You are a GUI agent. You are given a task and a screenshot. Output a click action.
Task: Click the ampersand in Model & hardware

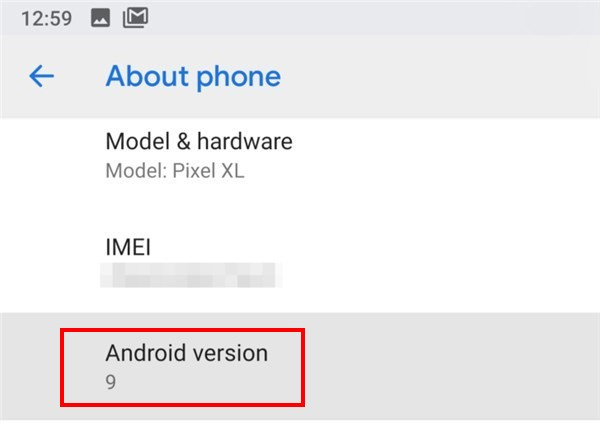(x=184, y=142)
